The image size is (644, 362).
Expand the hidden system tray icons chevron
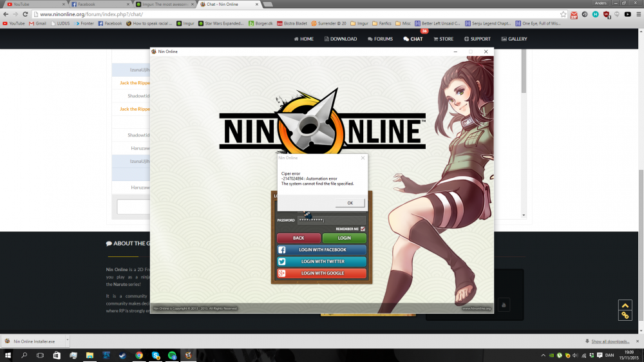click(544, 355)
